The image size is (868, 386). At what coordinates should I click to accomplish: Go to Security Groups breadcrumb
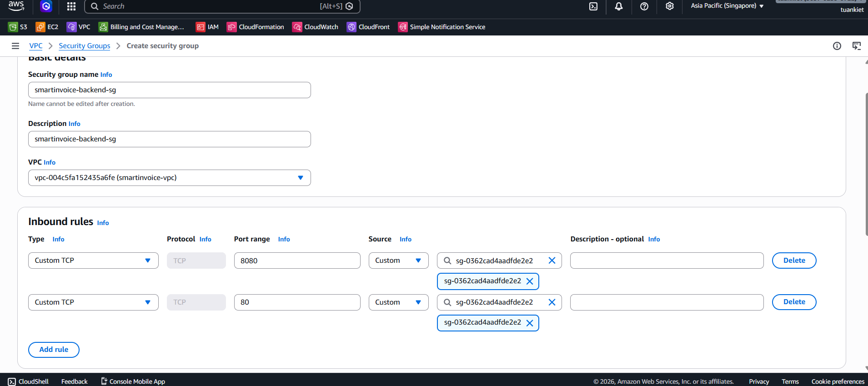[85, 46]
